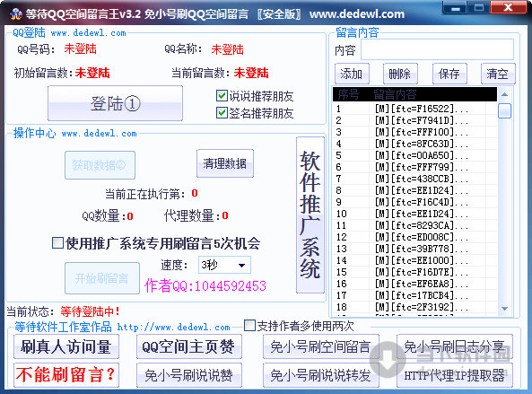This screenshot has width=532, height=394.
Task: Click the www.dedewl.com link beside QQ登陆
Action: click(x=88, y=33)
